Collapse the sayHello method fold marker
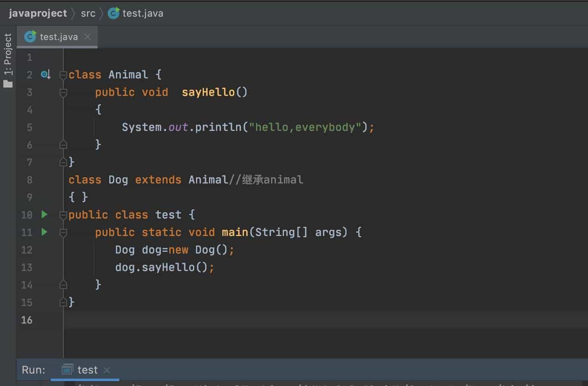Screen dimensions: 588x386 (x=63, y=92)
